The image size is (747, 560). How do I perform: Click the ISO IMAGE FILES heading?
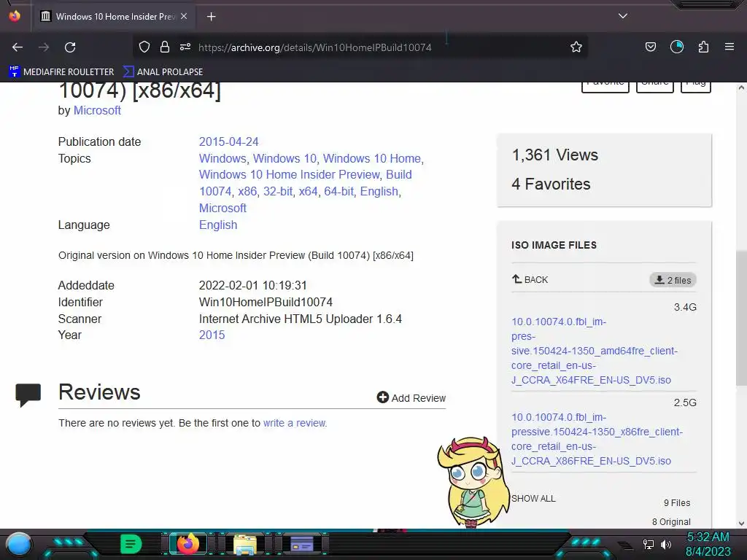click(x=554, y=245)
